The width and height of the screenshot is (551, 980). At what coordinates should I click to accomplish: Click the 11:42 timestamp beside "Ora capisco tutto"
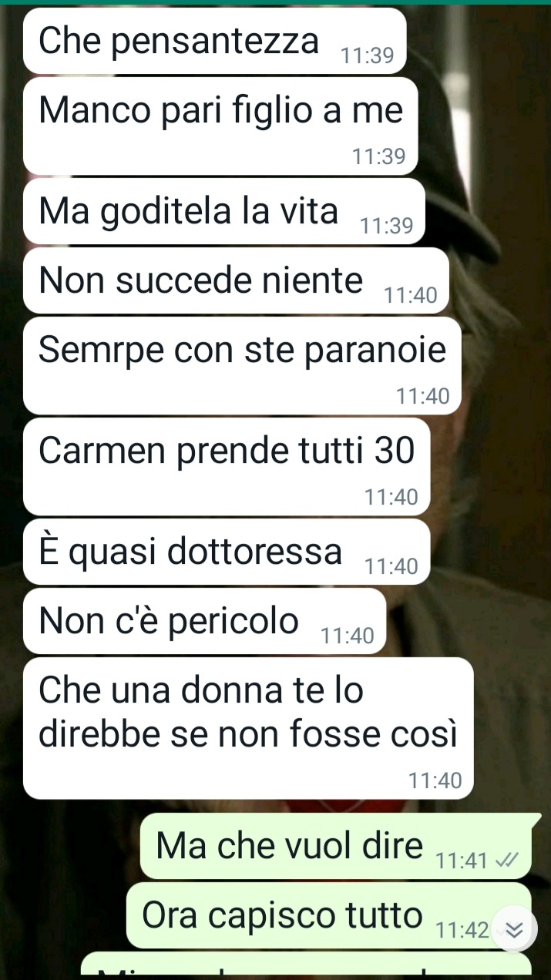pyautogui.click(x=461, y=930)
